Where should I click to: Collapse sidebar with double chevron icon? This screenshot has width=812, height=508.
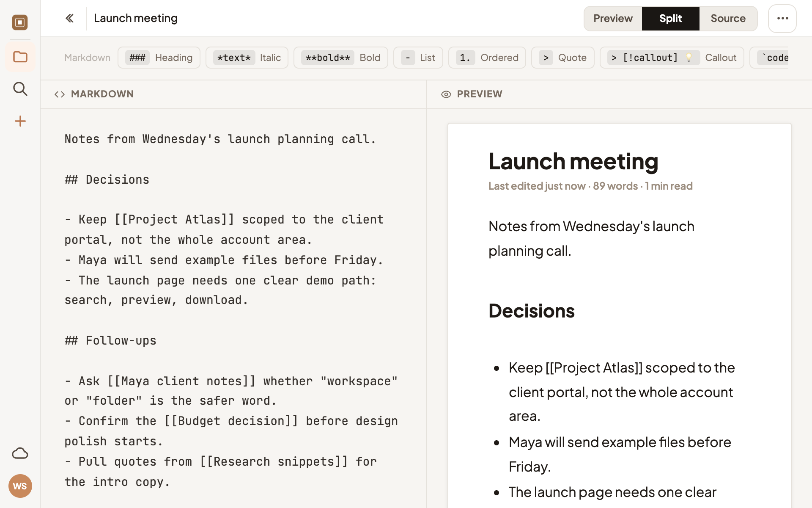pyautogui.click(x=70, y=18)
